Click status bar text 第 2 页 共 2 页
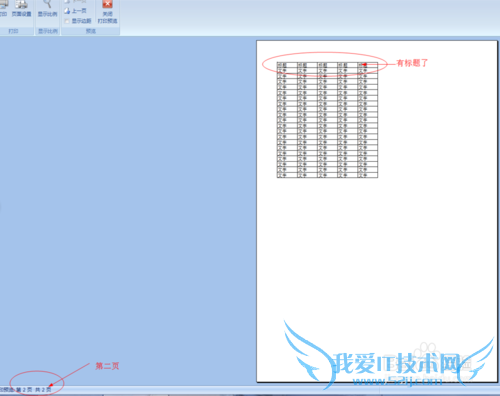Image resolution: width=500 pixels, height=396 pixels. pos(33,389)
